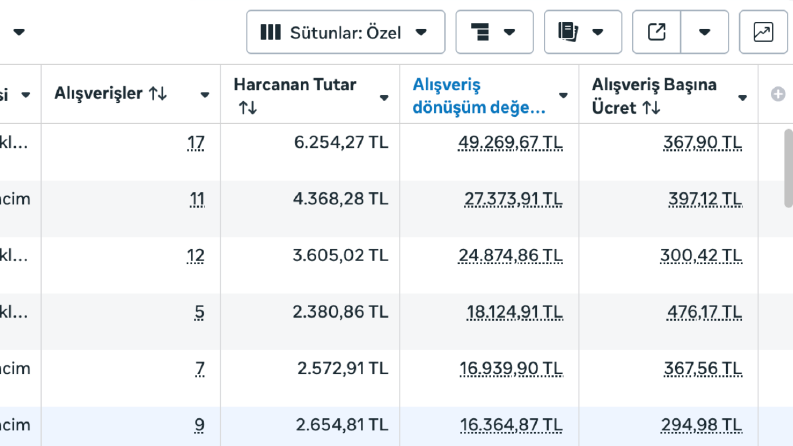Image resolution: width=793 pixels, height=446 pixels.
Task: Click cost per purchase 476,17 TL
Action: pyautogui.click(x=704, y=312)
